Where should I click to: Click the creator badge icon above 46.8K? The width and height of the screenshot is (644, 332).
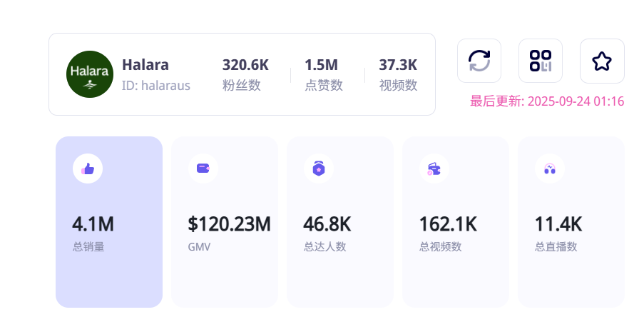tap(319, 168)
